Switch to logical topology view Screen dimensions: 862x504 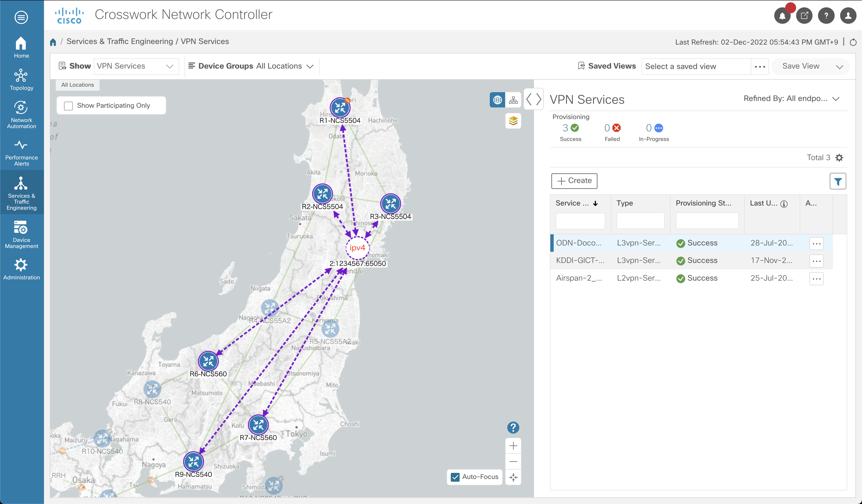[513, 100]
